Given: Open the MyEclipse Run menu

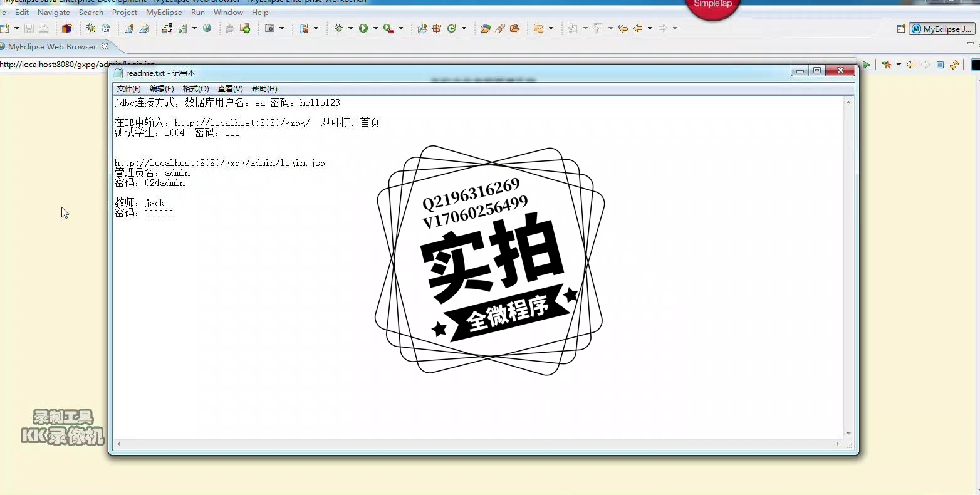Looking at the screenshot, I should (x=198, y=12).
